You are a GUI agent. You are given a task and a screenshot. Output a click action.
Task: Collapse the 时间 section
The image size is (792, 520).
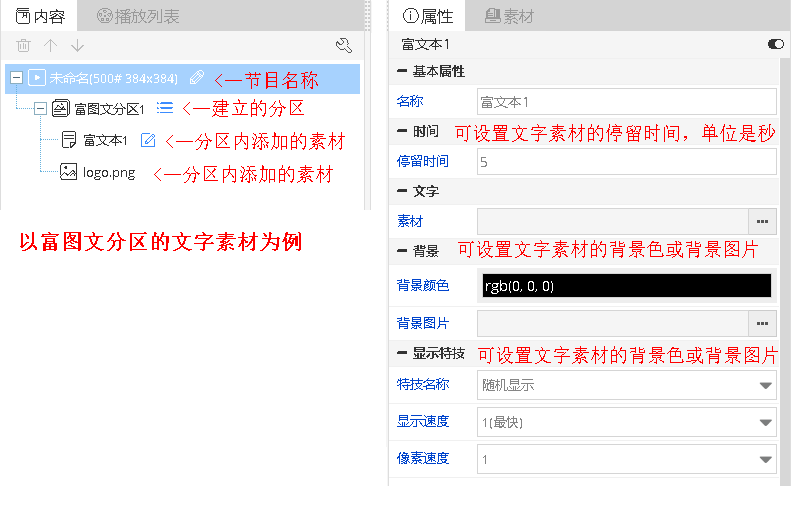402,131
